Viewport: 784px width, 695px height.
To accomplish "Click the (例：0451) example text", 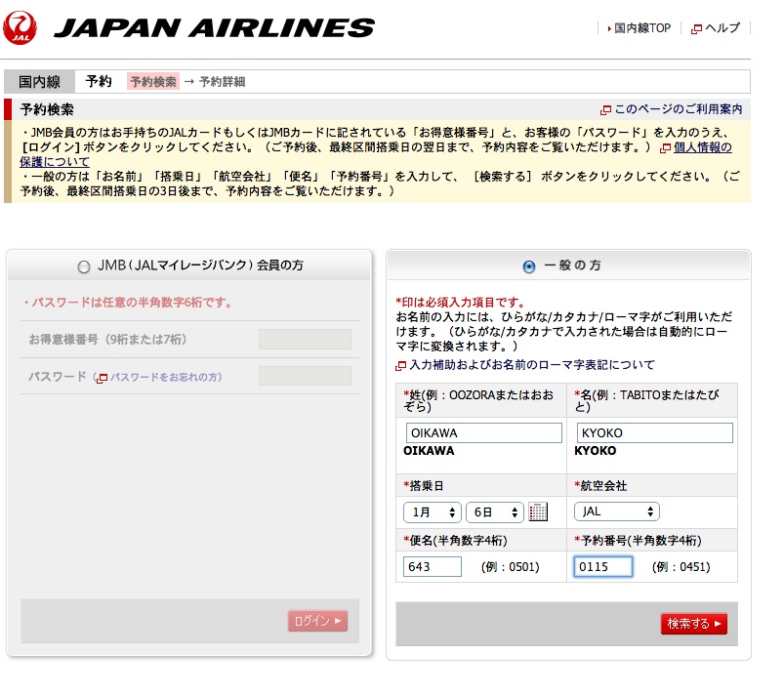I will tap(681, 567).
